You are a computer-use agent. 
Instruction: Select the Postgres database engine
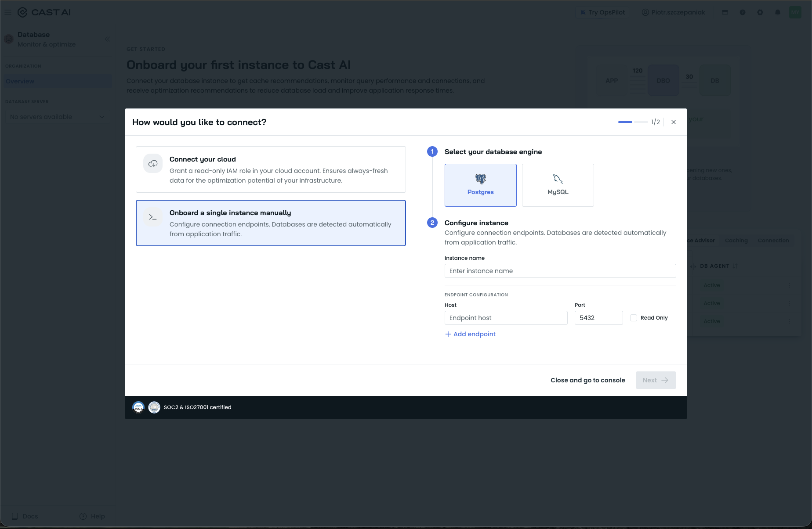click(480, 185)
